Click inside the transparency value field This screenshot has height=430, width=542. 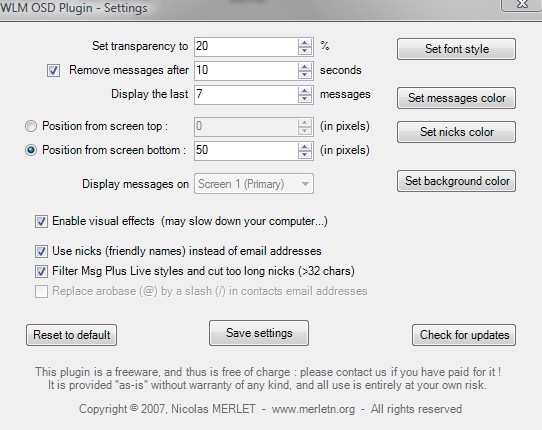coord(246,47)
